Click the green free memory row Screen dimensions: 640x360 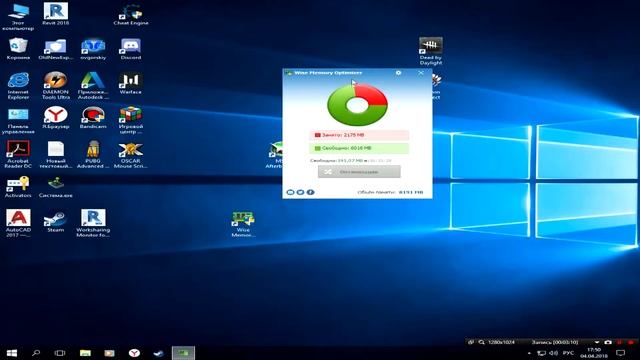tap(359, 148)
